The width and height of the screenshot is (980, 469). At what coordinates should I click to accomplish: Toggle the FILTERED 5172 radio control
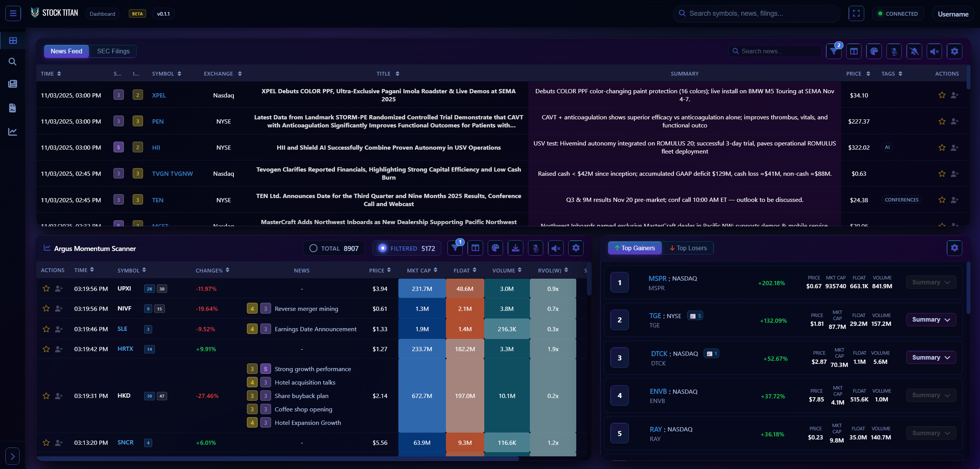(406, 248)
